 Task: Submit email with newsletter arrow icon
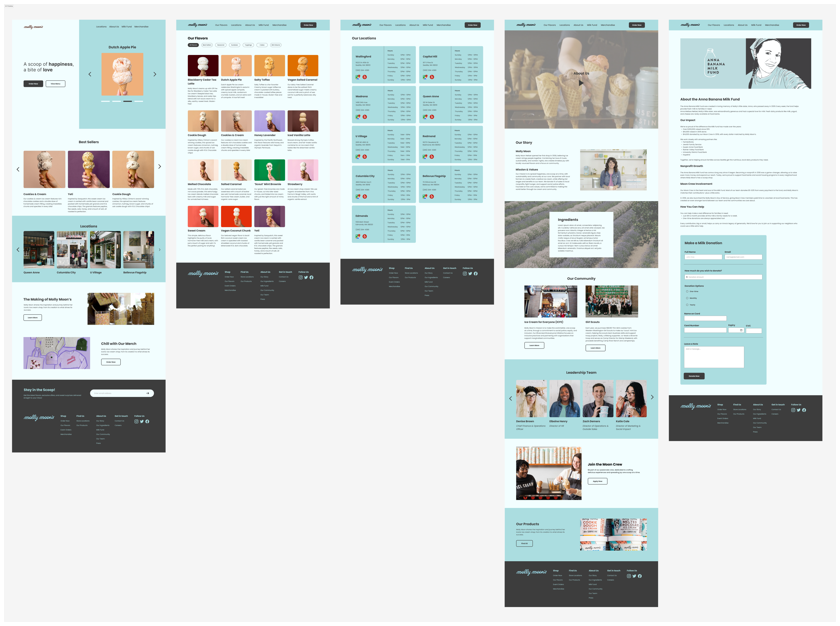[x=148, y=393]
